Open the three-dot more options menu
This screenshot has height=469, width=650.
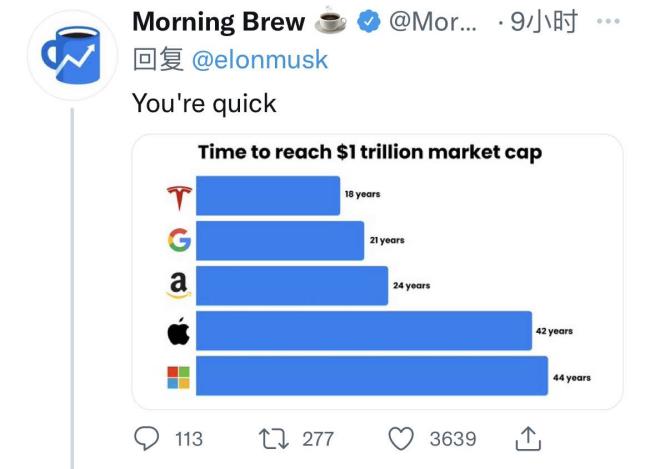[x=608, y=21]
